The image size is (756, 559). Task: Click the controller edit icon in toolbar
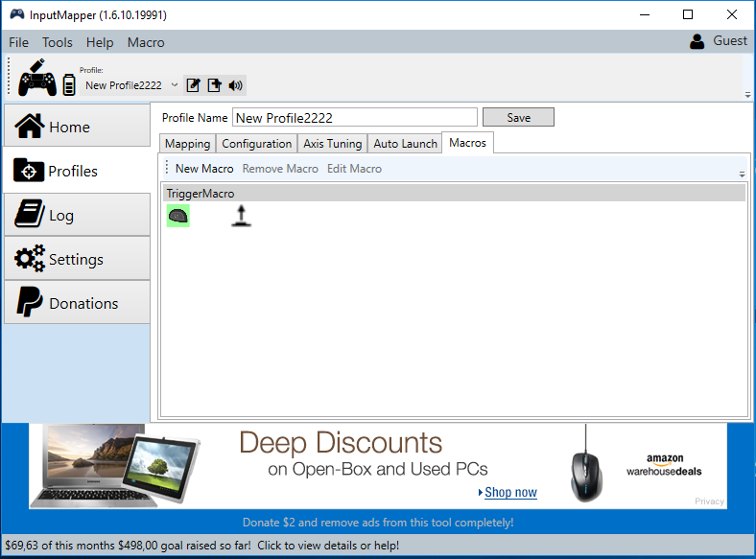point(37,78)
